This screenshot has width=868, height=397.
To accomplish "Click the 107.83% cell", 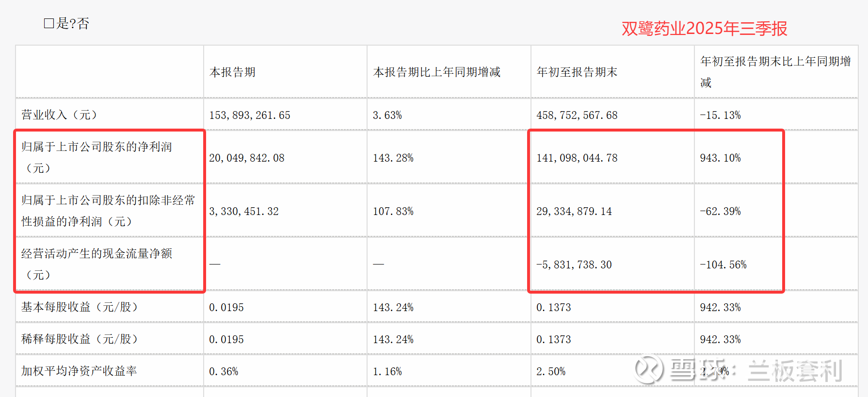I will pyautogui.click(x=393, y=212).
